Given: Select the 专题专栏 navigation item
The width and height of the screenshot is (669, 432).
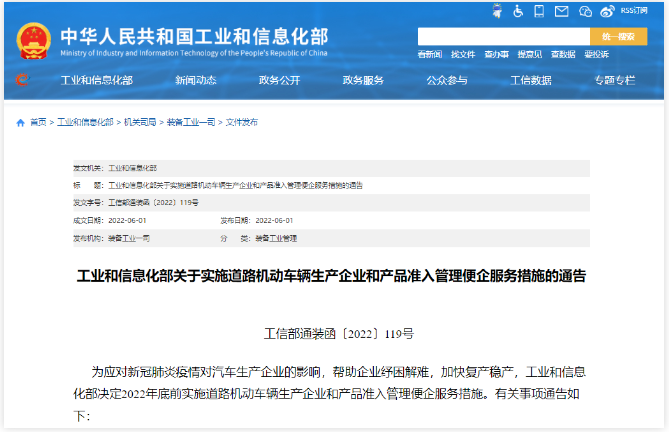Looking at the screenshot, I should tap(615, 80).
